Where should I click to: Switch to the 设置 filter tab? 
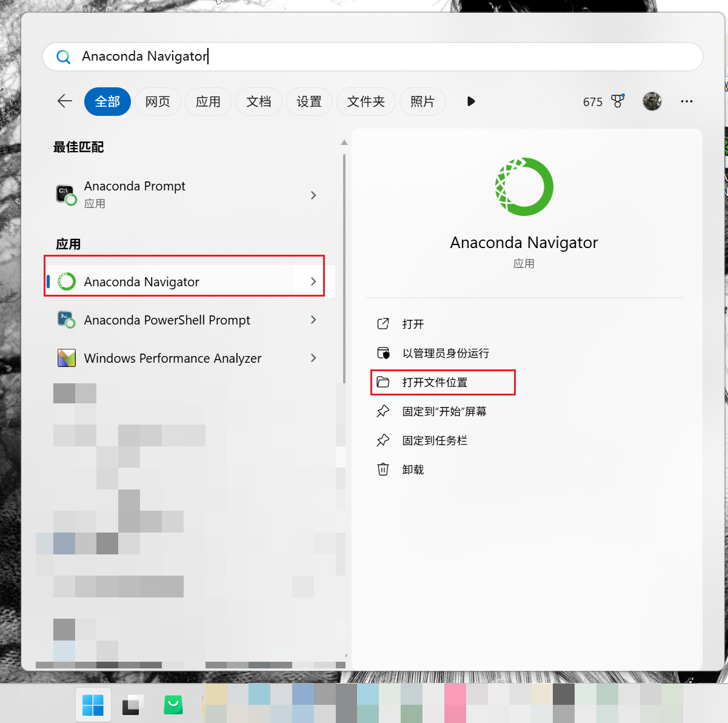[x=309, y=101]
